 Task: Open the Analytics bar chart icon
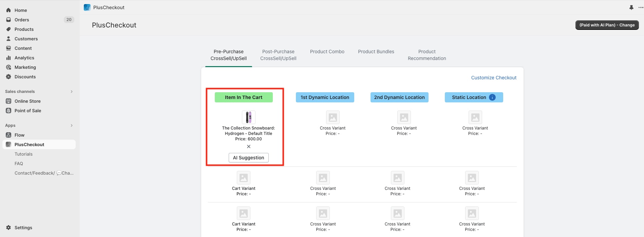(x=8, y=58)
